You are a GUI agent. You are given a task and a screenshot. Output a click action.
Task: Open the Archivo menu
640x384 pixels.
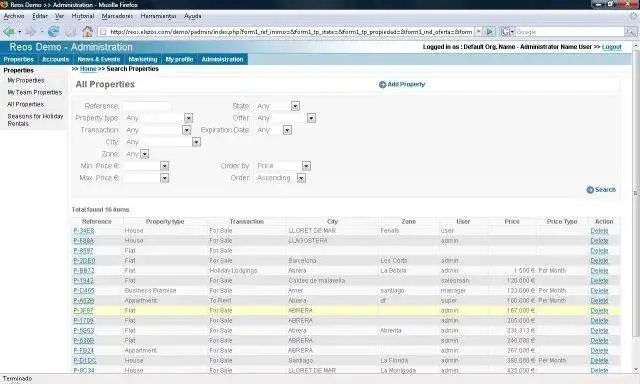pyautogui.click(x=14, y=16)
